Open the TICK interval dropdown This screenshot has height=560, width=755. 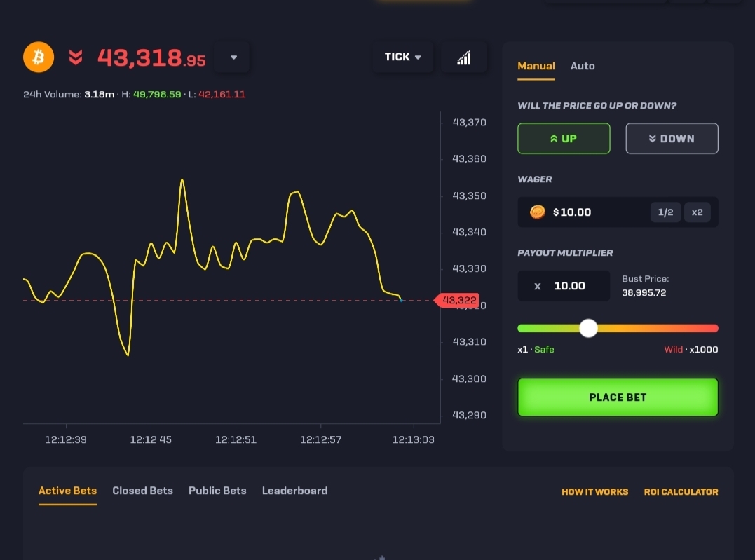pos(403,57)
